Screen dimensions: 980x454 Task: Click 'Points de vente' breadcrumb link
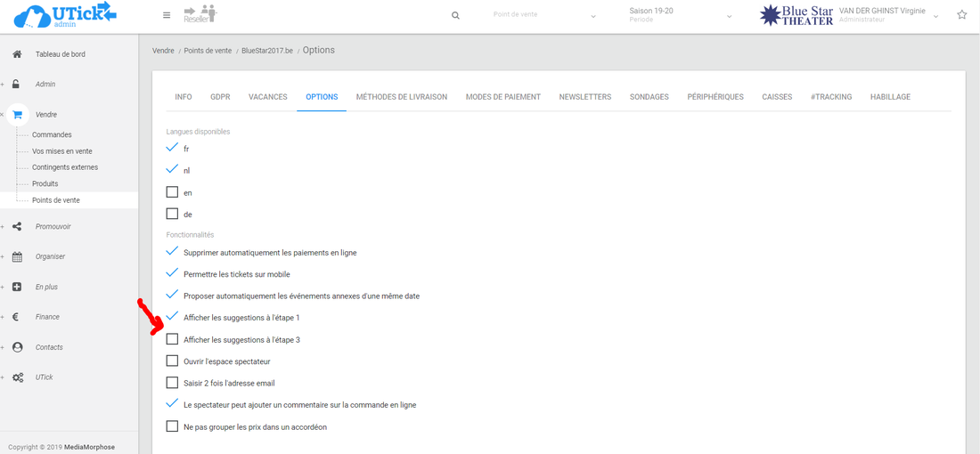207,51
